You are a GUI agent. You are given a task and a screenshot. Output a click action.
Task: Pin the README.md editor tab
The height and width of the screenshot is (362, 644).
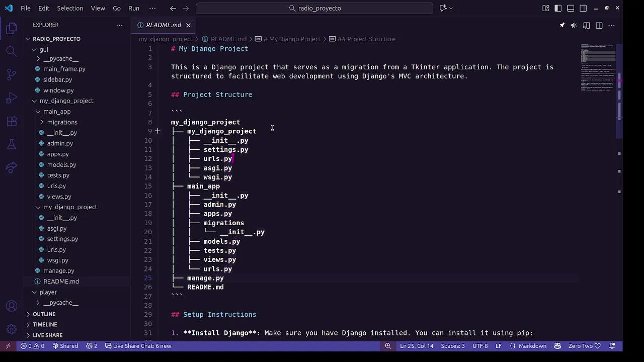[562, 25]
